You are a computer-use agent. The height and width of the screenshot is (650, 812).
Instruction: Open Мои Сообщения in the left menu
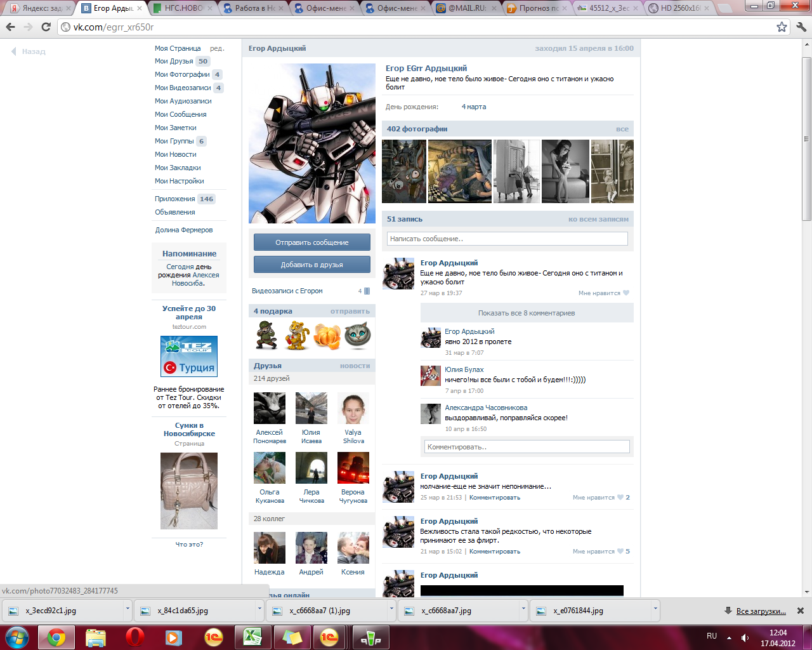pos(181,115)
